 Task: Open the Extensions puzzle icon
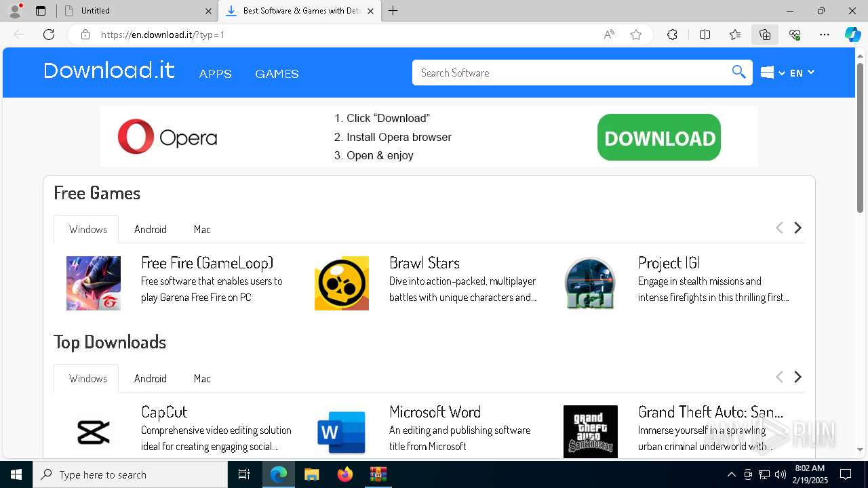click(x=672, y=35)
